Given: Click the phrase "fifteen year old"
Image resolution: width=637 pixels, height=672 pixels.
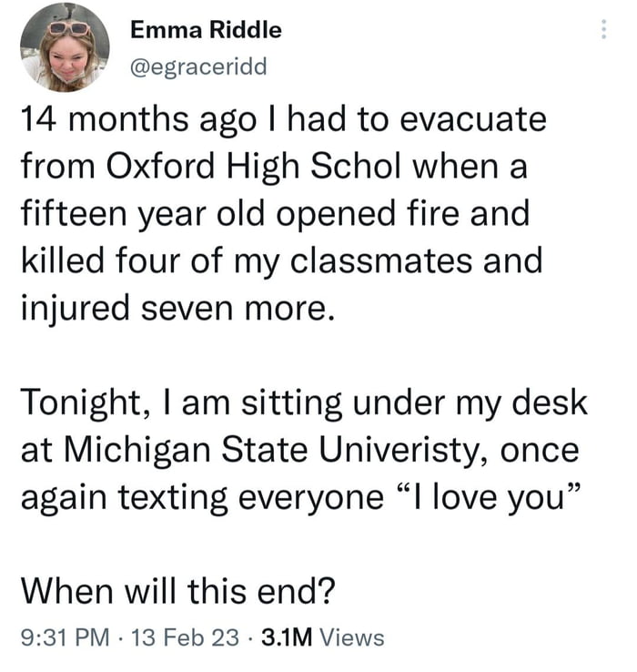Looking at the screenshot, I should [x=136, y=216].
